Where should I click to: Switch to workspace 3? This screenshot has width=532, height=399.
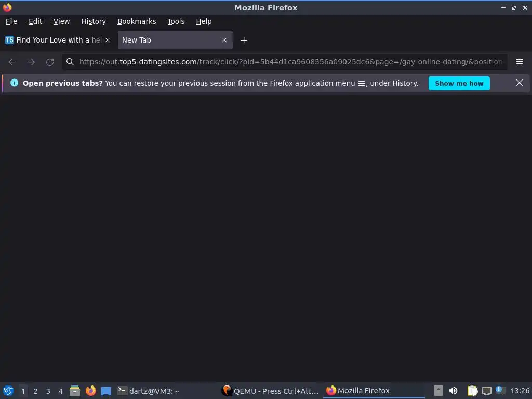coord(48,391)
